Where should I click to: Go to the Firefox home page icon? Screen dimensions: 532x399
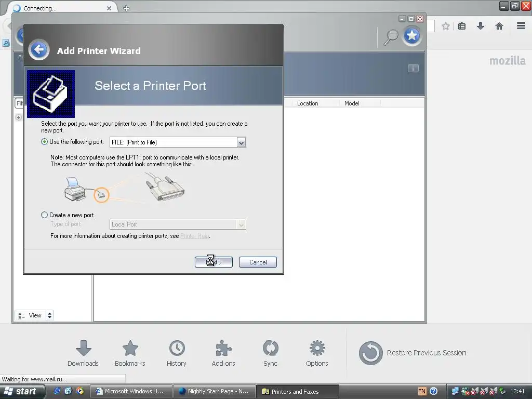[x=499, y=26]
